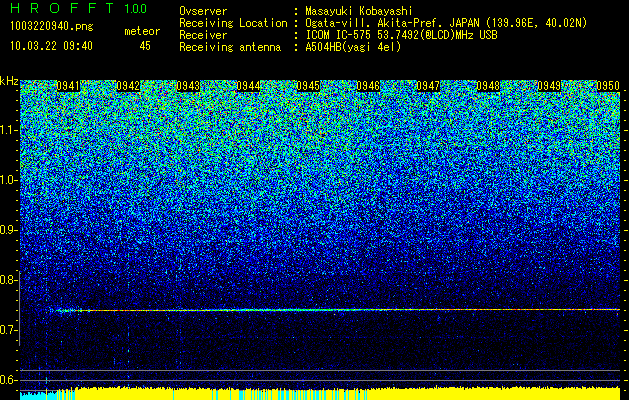Select antenna text A504HB(yagi 4el)
Viewport: 629px width, 400px height.
(353, 47)
